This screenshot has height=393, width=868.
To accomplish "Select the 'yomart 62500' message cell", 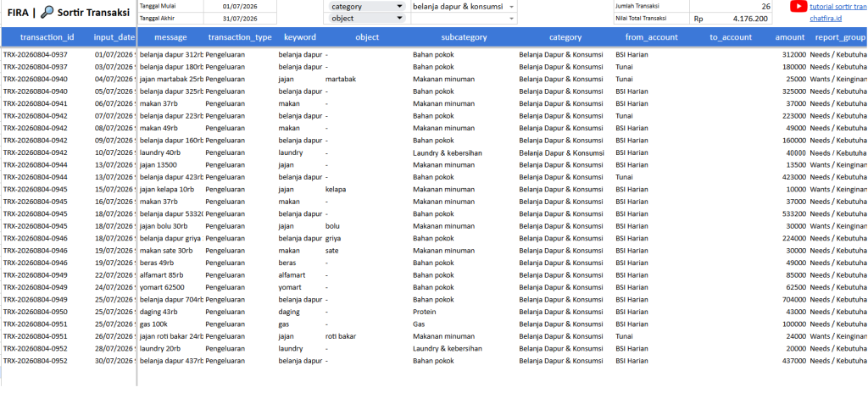I will [x=171, y=287].
